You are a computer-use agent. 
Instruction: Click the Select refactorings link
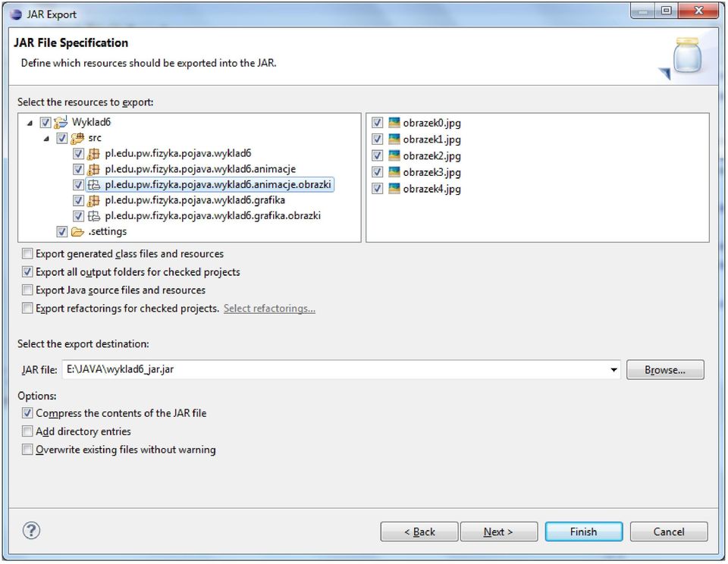coord(269,309)
